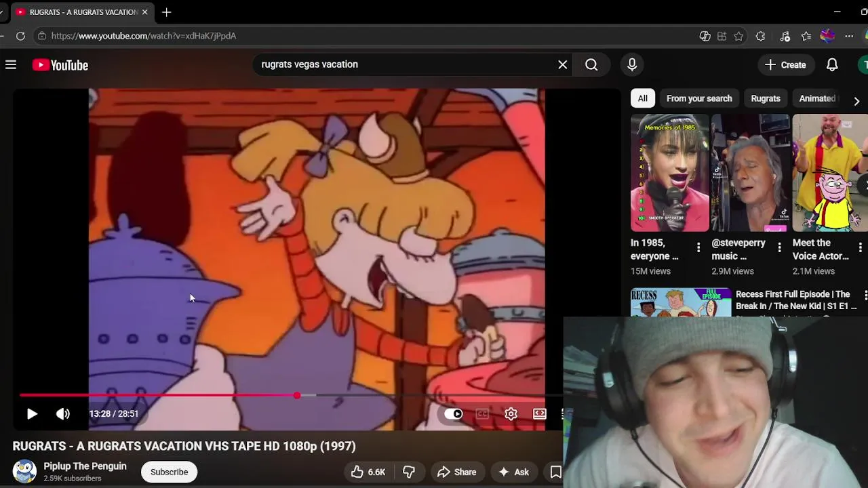Go to the YouTube home logo
Screen dimensions: 868x488
tap(60, 65)
